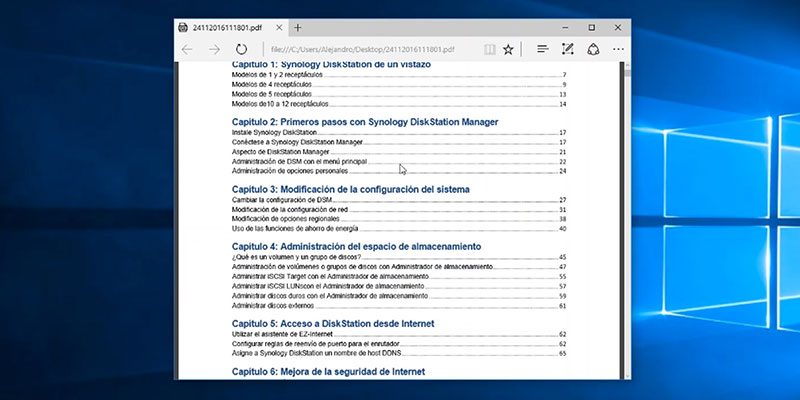Click 'Asigne a Synology DiskStation un nombre de host DDNS'

[399, 354]
